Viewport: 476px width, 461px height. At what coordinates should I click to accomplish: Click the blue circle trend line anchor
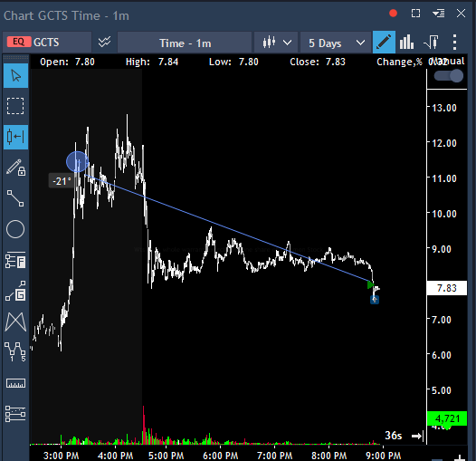coord(78,162)
